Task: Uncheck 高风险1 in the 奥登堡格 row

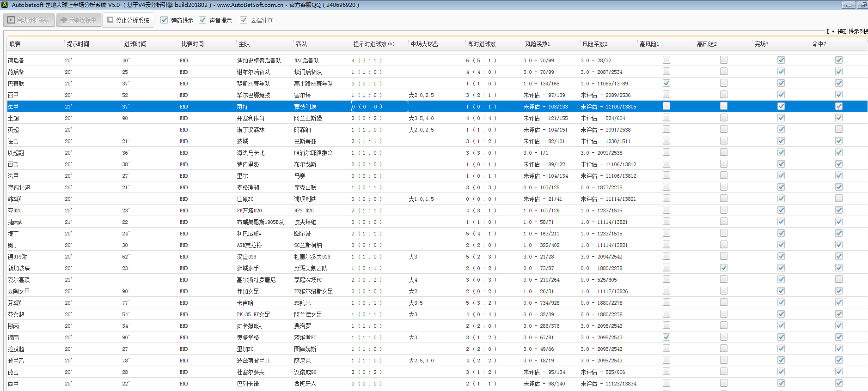Action: tap(666, 337)
